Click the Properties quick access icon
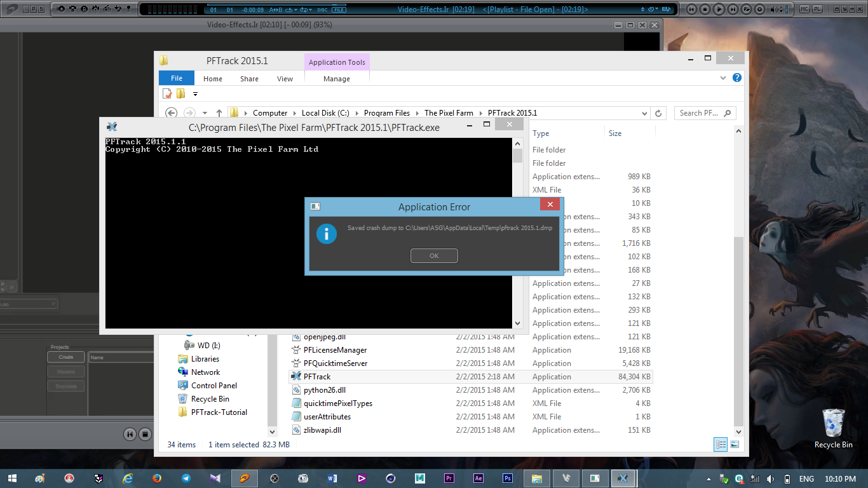 pos(167,94)
